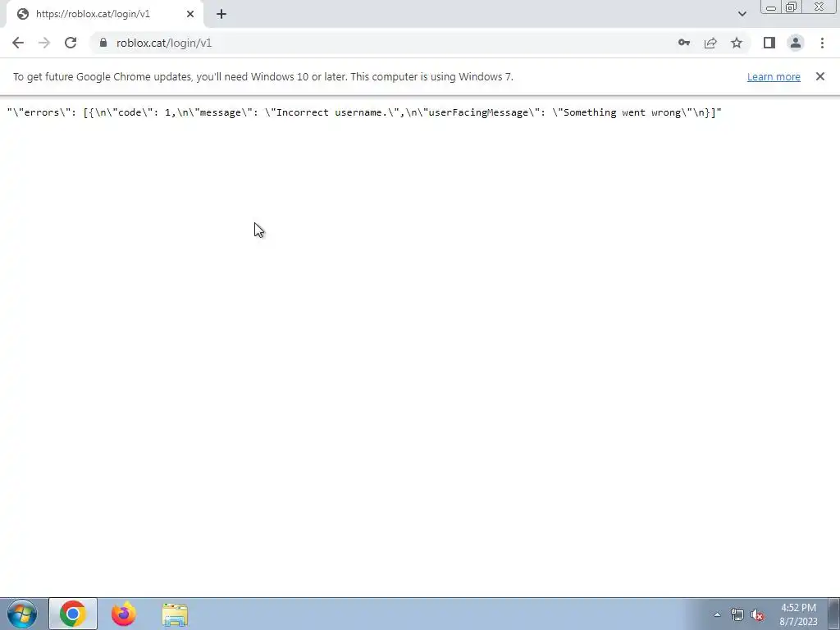The width and height of the screenshot is (840, 630).
Task: Close the Chrome window
Action: [819, 7]
